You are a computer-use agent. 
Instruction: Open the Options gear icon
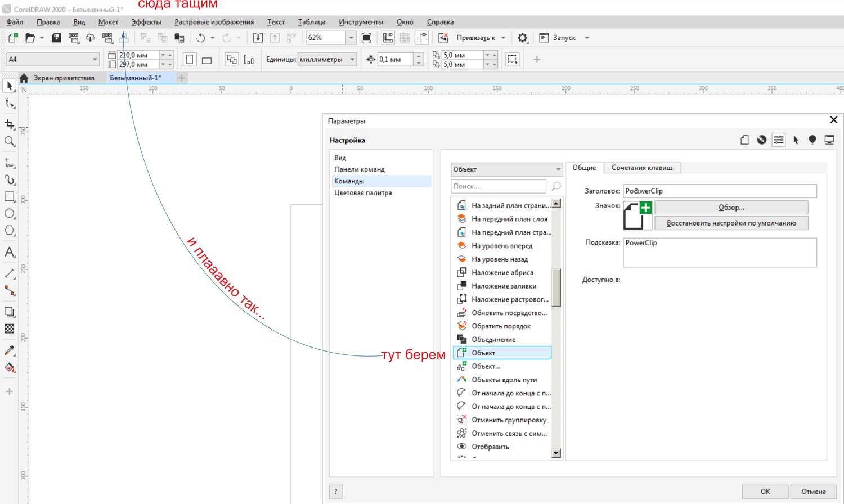[x=523, y=38]
